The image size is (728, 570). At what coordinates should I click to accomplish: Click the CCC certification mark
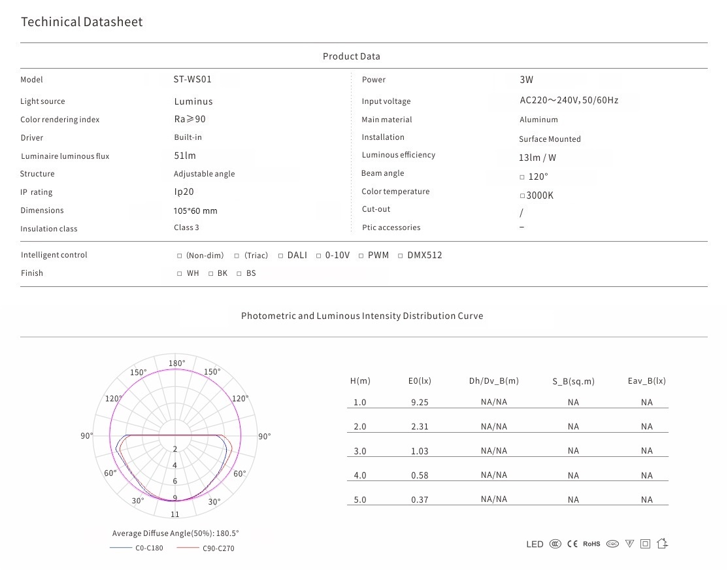click(x=555, y=544)
